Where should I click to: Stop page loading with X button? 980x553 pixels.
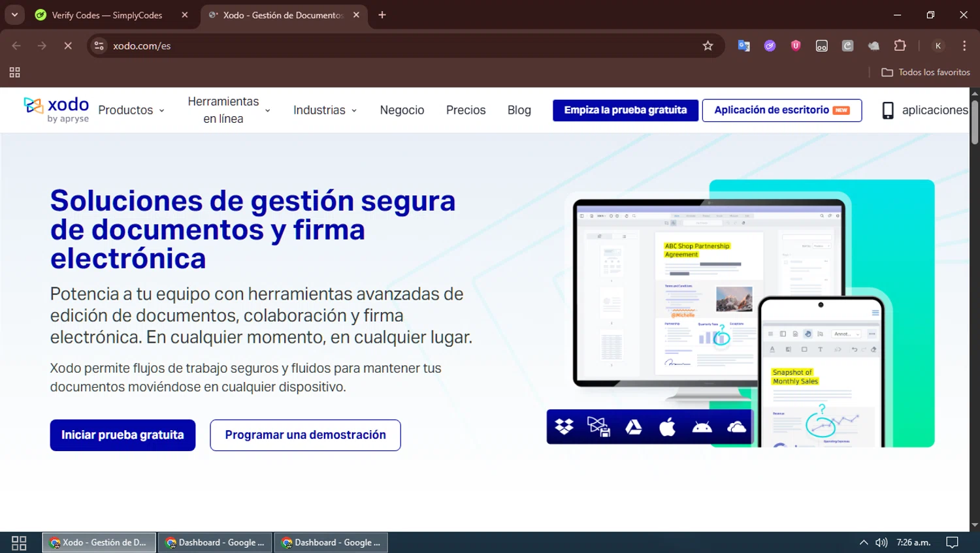[68, 46]
